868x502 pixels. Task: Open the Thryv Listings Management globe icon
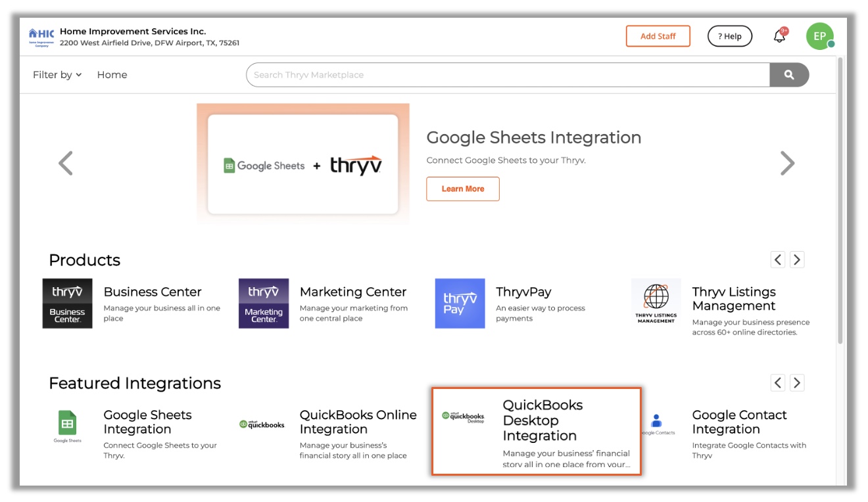tap(656, 304)
